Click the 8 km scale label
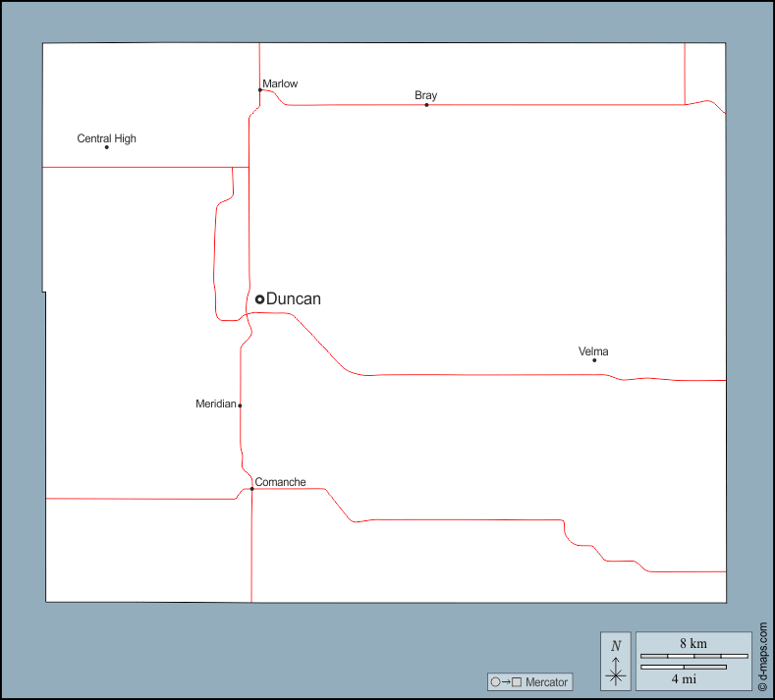This screenshot has height=700, width=775. pyautogui.click(x=692, y=643)
